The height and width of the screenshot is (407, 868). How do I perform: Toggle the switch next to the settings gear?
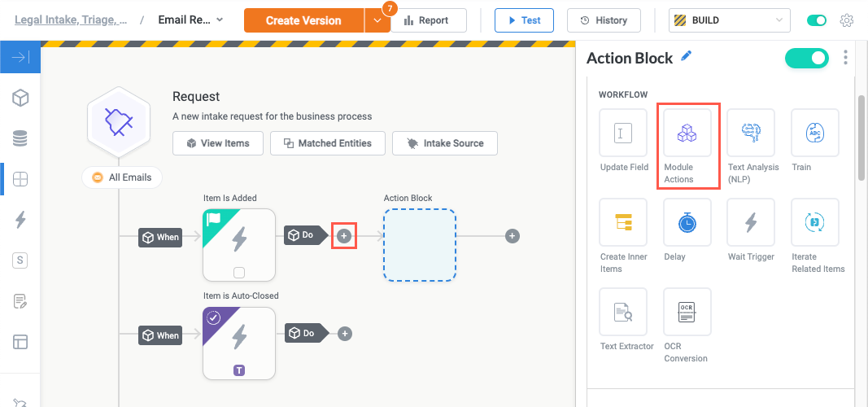[816, 20]
